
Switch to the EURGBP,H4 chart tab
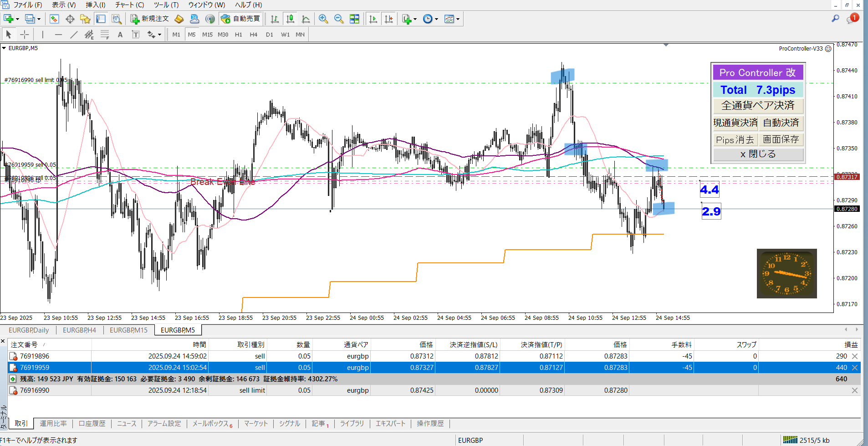click(x=79, y=330)
